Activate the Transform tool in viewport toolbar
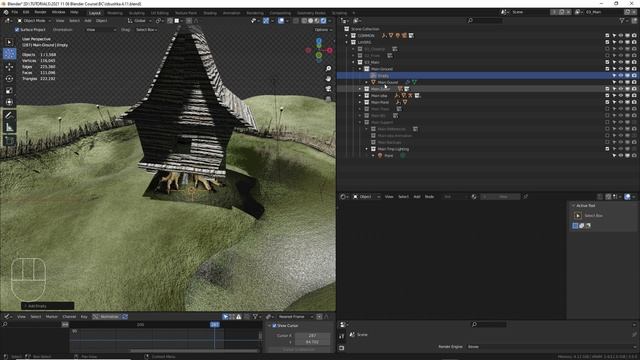Viewport: 640px width, 360px height. tap(9, 102)
